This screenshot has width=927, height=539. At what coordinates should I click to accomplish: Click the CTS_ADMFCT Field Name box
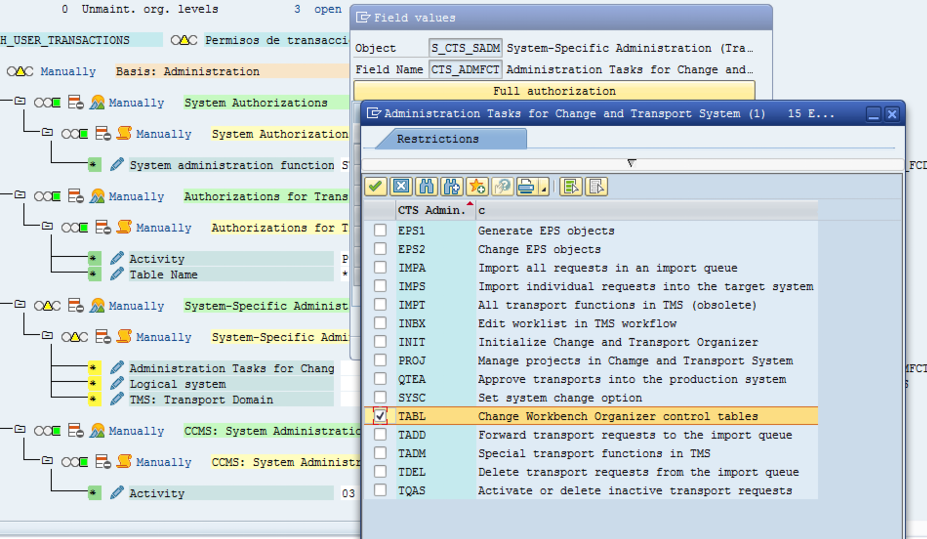[x=465, y=69]
